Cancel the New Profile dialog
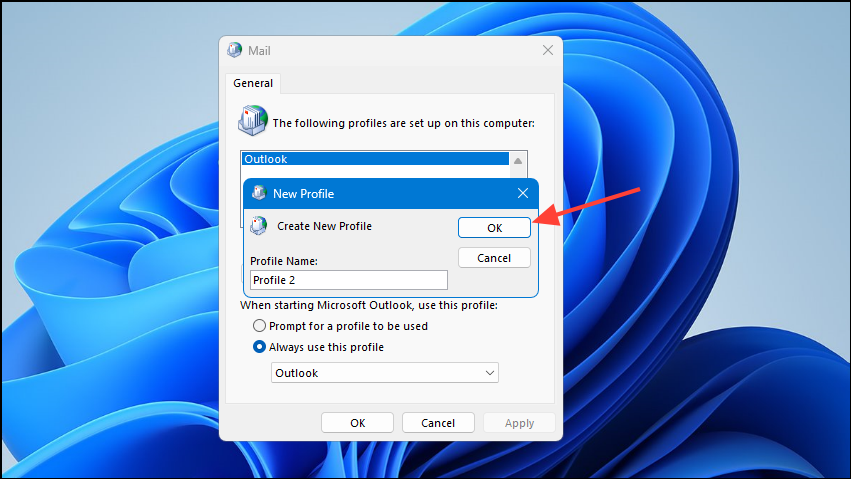 pyautogui.click(x=494, y=258)
